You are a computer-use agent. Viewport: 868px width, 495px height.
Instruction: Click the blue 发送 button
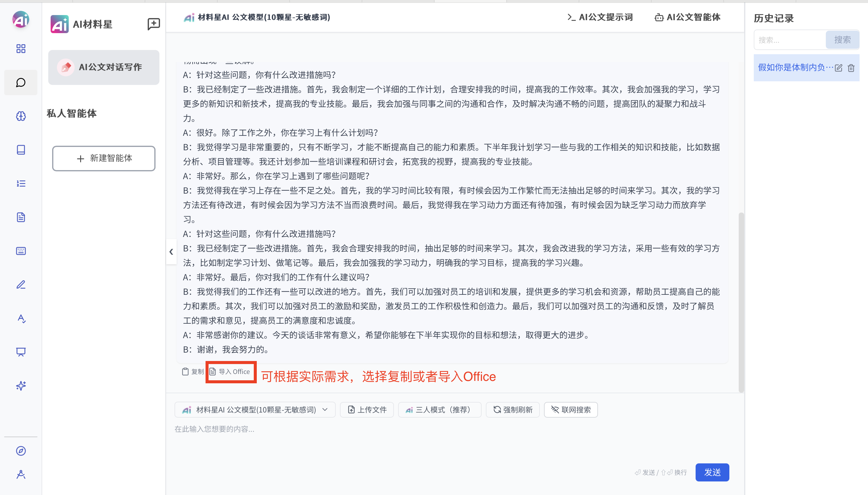tap(712, 472)
